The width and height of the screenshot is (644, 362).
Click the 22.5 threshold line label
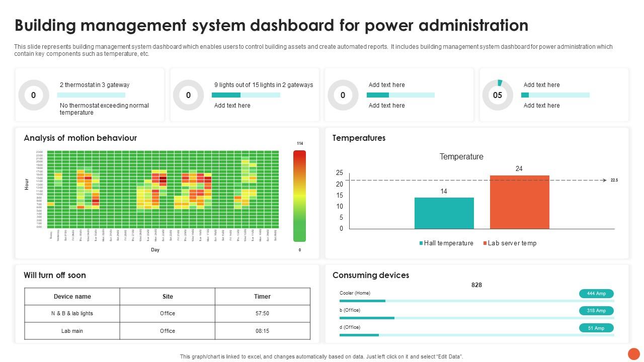[x=614, y=180]
